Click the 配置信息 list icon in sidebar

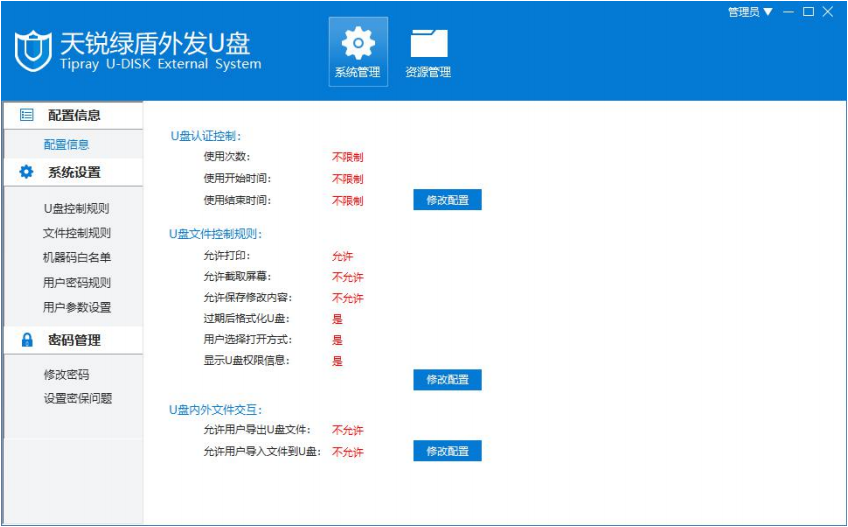click(26, 115)
